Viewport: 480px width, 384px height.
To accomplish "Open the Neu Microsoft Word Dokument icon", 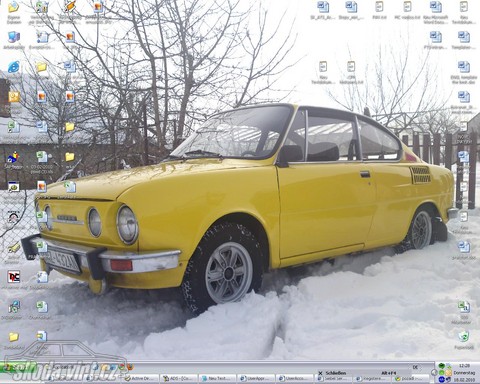I will tap(436, 12).
